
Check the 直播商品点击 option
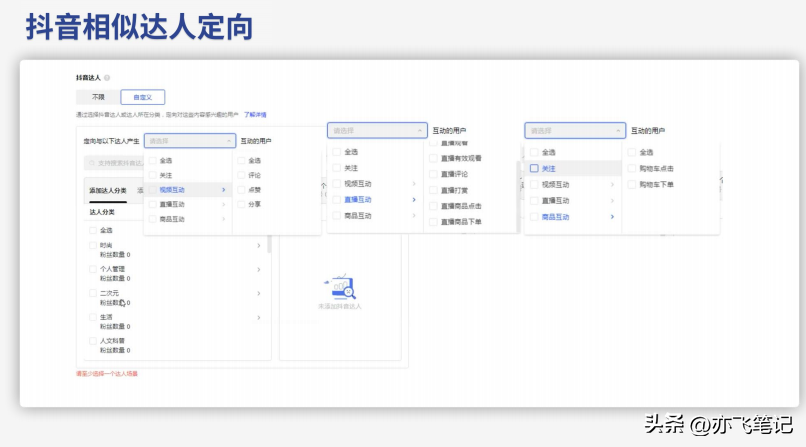click(x=433, y=206)
